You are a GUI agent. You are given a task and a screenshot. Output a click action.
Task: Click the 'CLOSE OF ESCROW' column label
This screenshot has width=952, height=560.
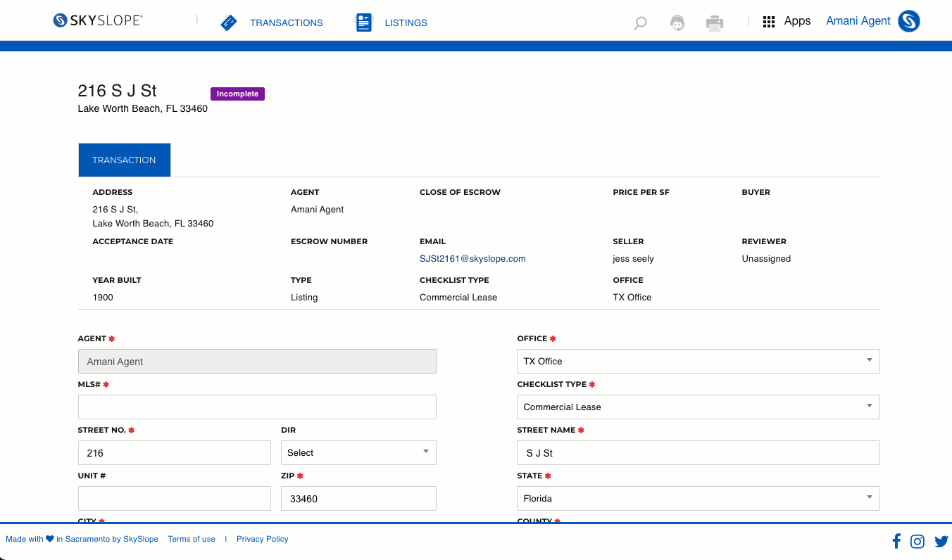coord(460,192)
